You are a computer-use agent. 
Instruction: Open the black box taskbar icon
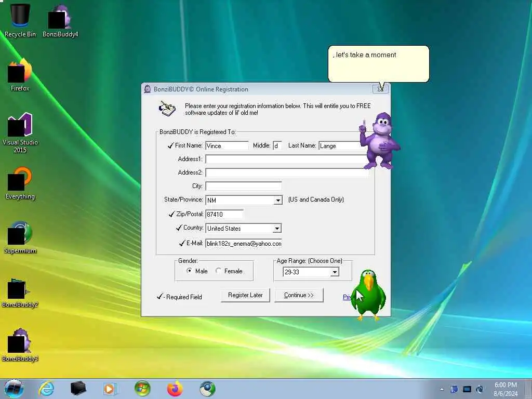[x=78, y=389]
